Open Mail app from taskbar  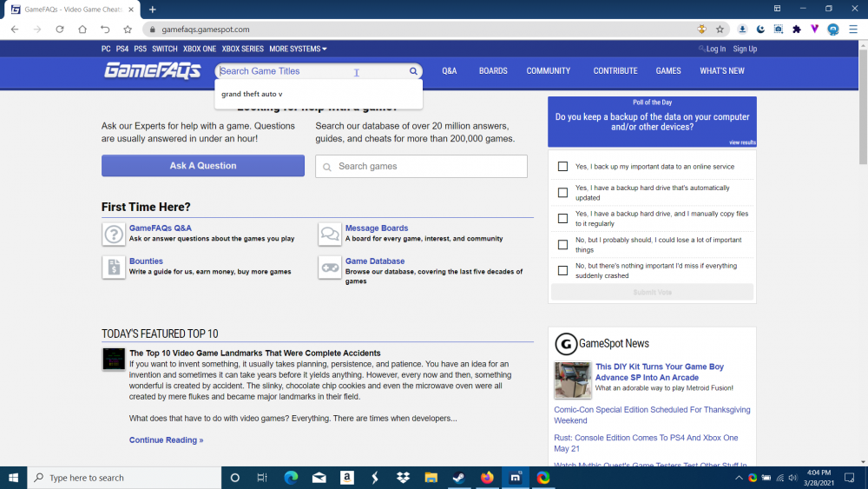[x=319, y=478]
